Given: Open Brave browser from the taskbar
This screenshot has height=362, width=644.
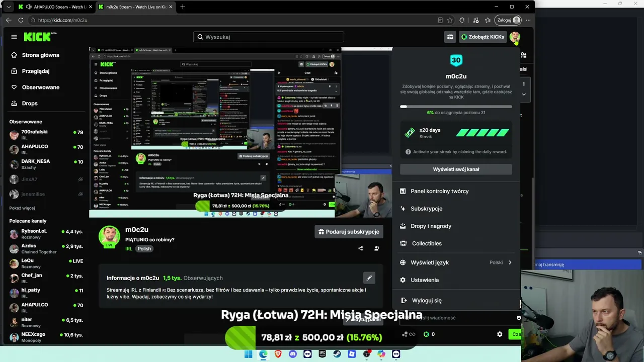Looking at the screenshot, I should coord(278,354).
